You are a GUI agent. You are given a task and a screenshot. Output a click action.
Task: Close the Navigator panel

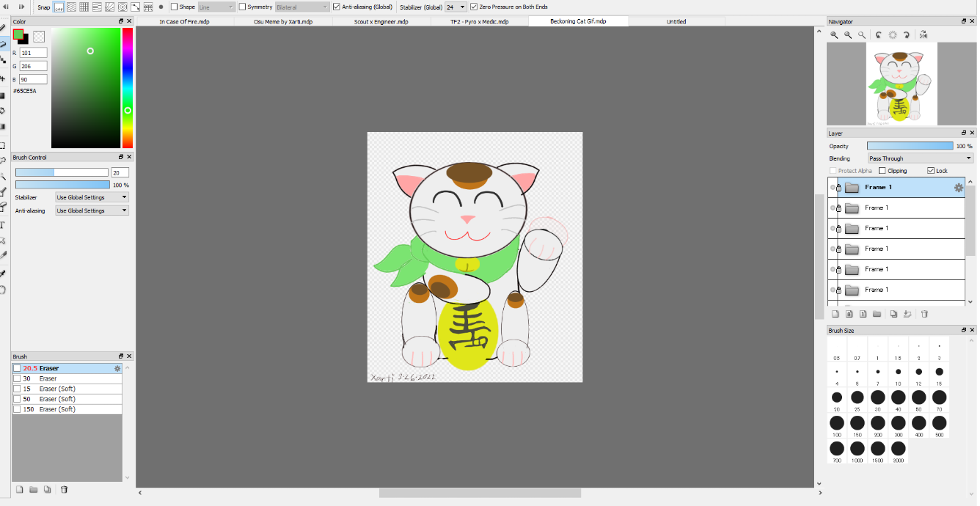coord(971,21)
